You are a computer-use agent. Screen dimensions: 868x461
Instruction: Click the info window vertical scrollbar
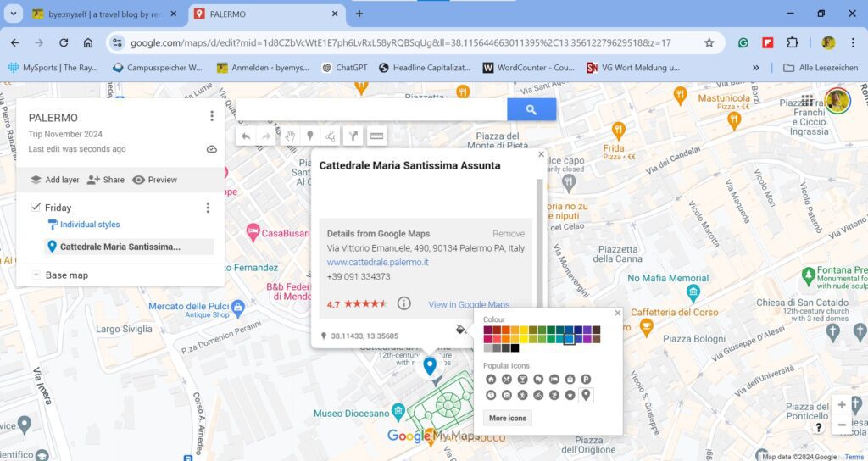point(539,243)
